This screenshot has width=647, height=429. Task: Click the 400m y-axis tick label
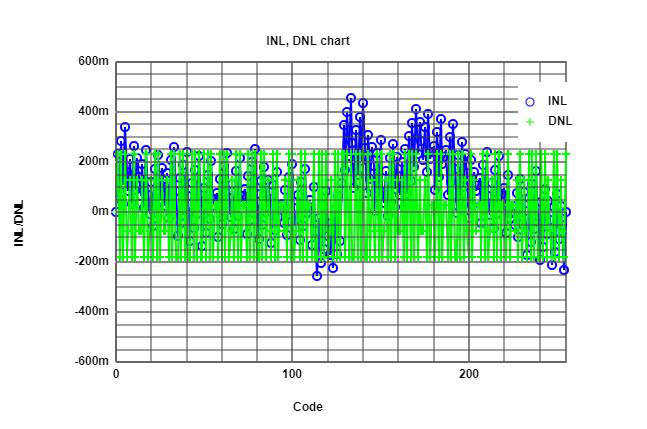click(93, 111)
